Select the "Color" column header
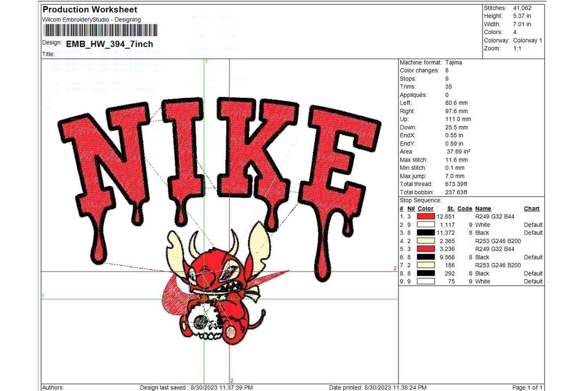 (426, 209)
